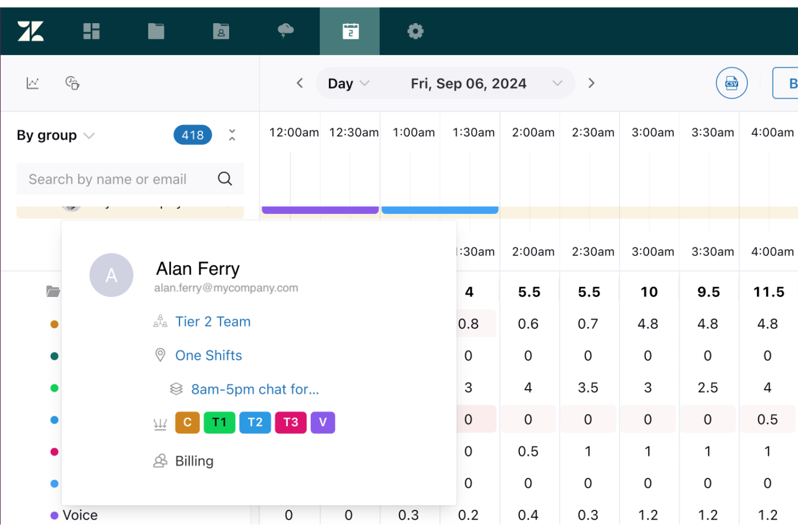Click the 8am-5pm chat shift link
Image resolution: width=798 pixels, height=532 pixels.
click(x=254, y=389)
